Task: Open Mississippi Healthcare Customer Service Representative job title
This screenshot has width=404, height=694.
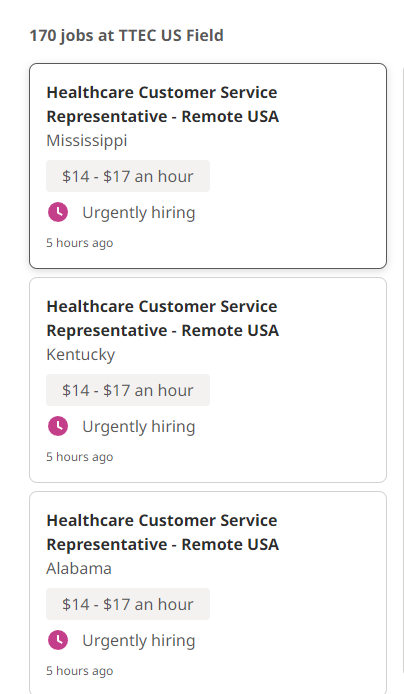Action: (162, 104)
